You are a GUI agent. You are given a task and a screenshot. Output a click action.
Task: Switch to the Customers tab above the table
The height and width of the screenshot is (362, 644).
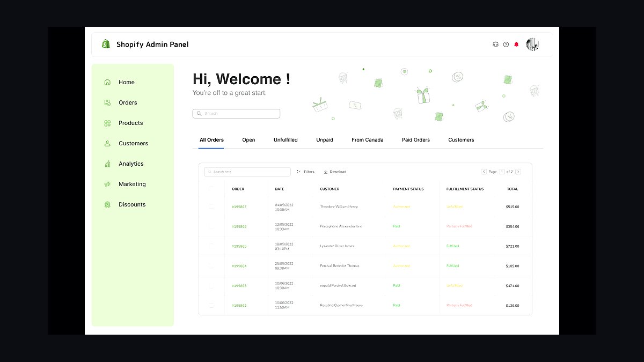[461, 140]
